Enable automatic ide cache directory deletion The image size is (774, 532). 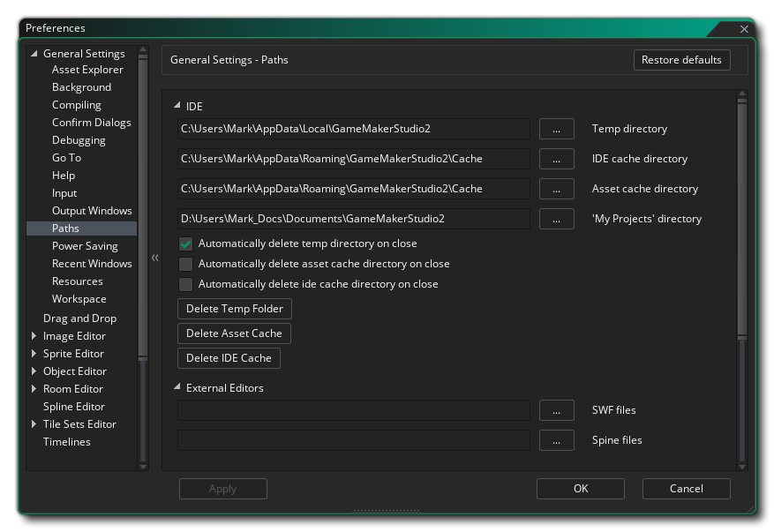[x=185, y=283]
